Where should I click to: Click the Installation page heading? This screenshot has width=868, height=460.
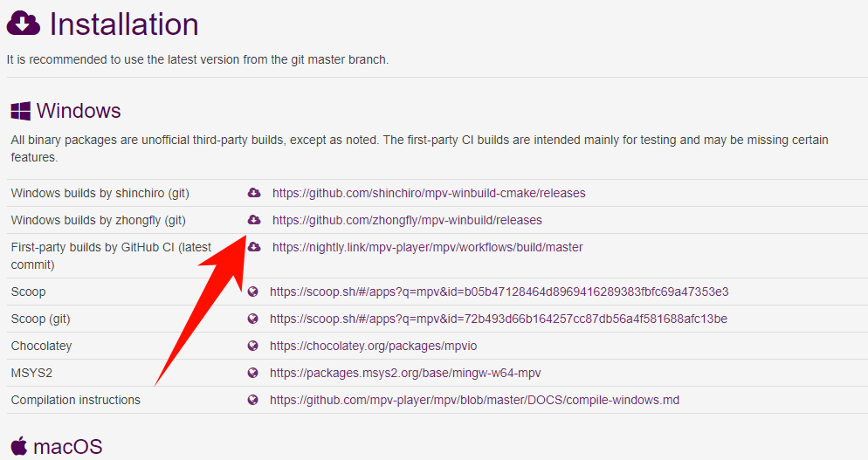coord(123,24)
